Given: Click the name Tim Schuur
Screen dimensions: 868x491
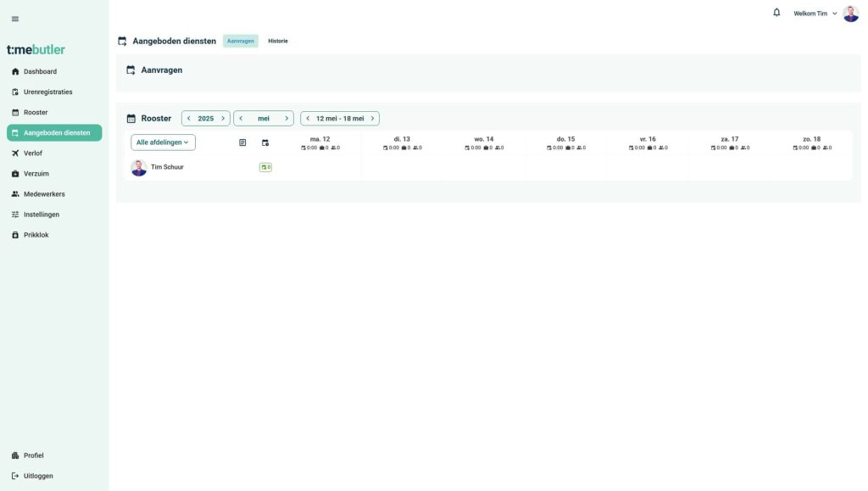Looking at the screenshot, I should click(x=167, y=167).
